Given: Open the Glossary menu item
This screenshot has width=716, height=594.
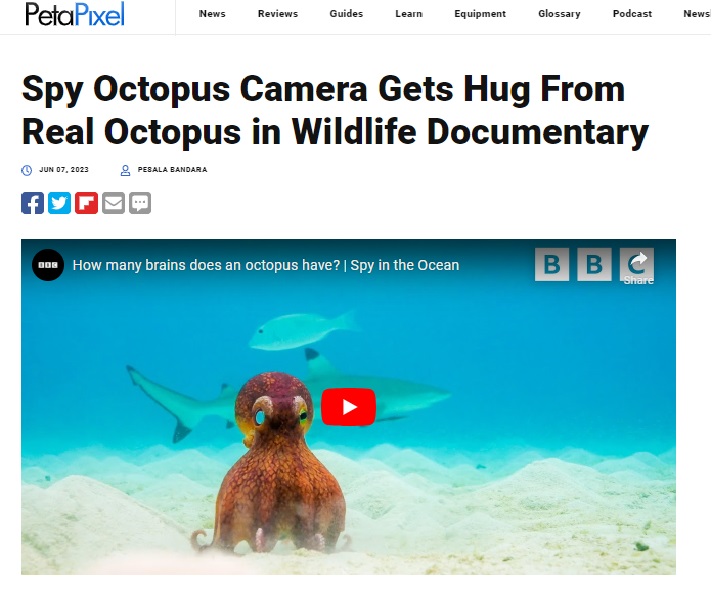Looking at the screenshot, I should pyautogui.click(x=559, y=14).
